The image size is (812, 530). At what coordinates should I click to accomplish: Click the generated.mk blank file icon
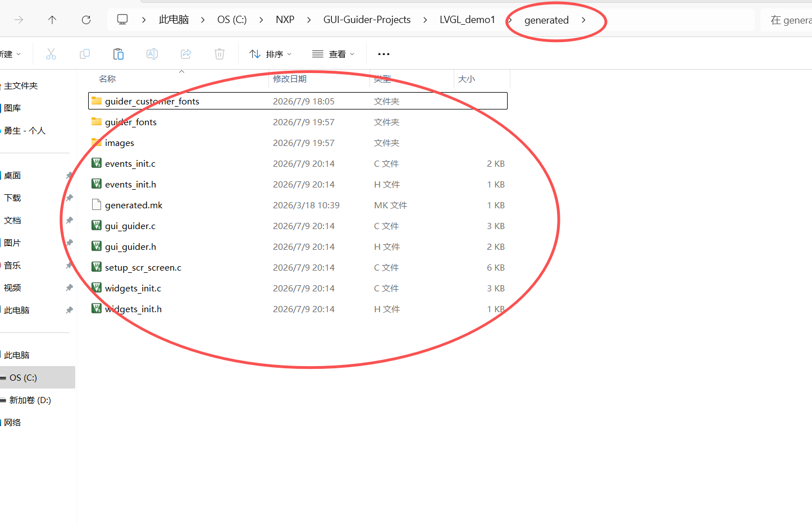point(97,205)
